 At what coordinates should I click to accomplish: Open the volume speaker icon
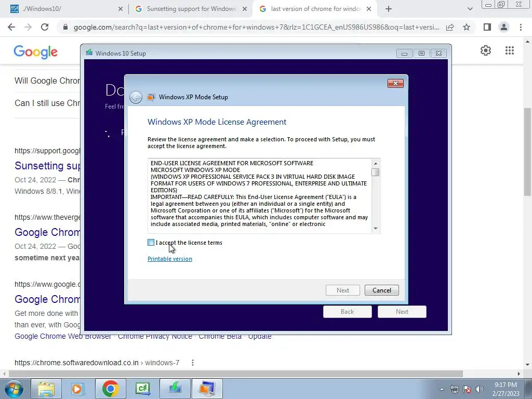tap(480, 389)
